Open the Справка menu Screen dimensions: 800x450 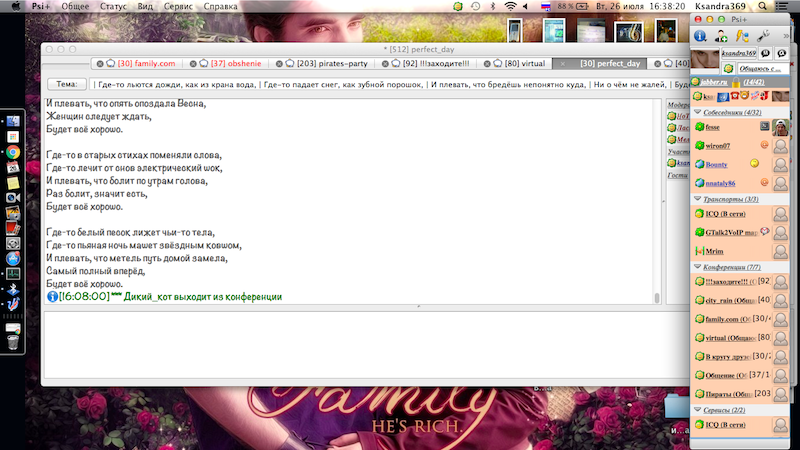pos(220,6)
